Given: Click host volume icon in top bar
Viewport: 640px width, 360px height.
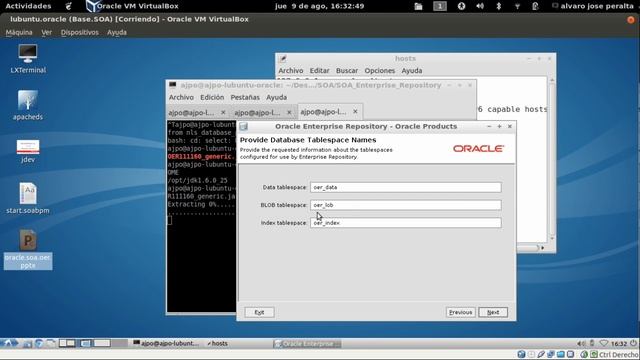Looking at the screenshot, I should (480, 6).
